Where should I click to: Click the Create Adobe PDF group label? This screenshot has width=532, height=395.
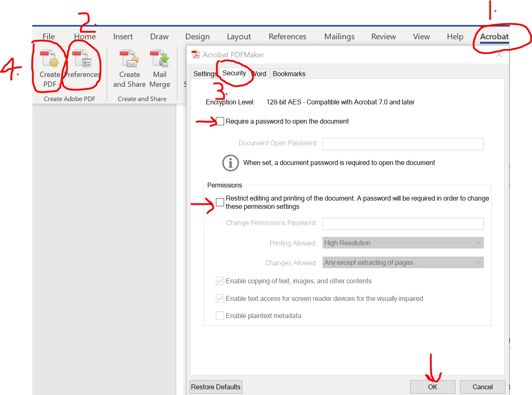(70, 99)
